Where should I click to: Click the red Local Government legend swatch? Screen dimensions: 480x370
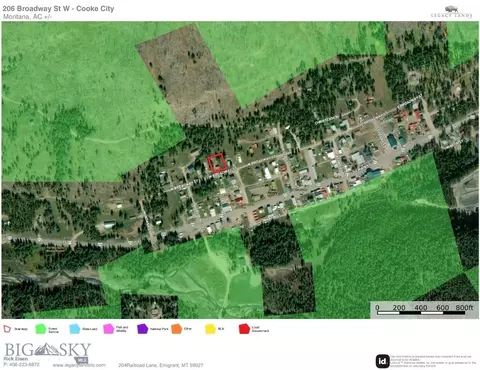pyautogui.click(x=244, y=329)
